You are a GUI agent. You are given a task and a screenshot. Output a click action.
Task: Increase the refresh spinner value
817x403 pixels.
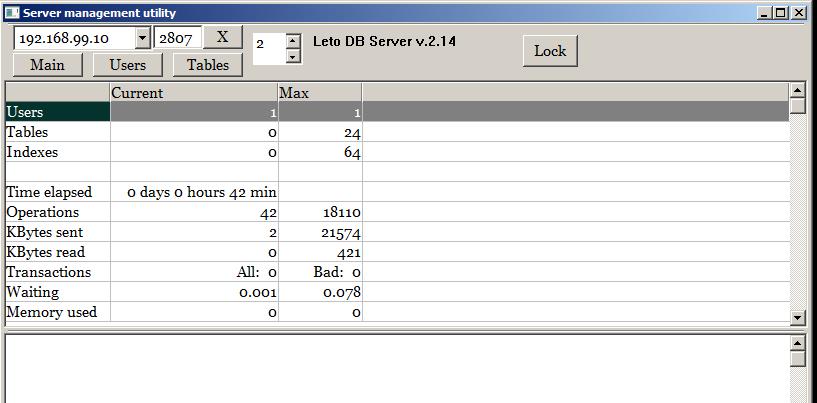292,41
